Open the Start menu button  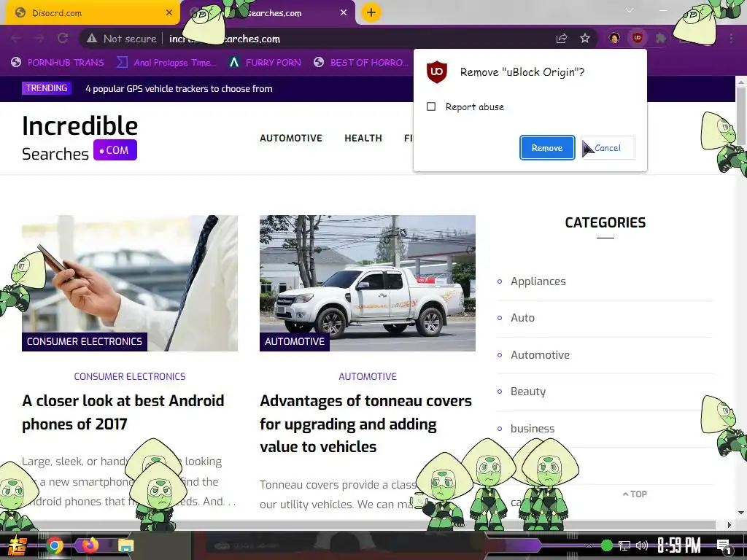coord(18,545)
